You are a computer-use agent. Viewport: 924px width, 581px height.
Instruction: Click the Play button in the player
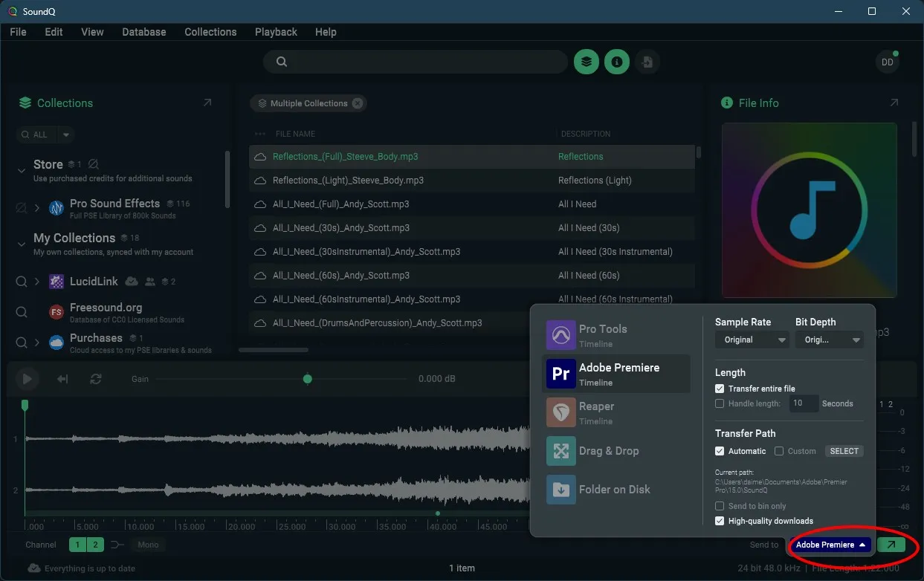(27, 379)
